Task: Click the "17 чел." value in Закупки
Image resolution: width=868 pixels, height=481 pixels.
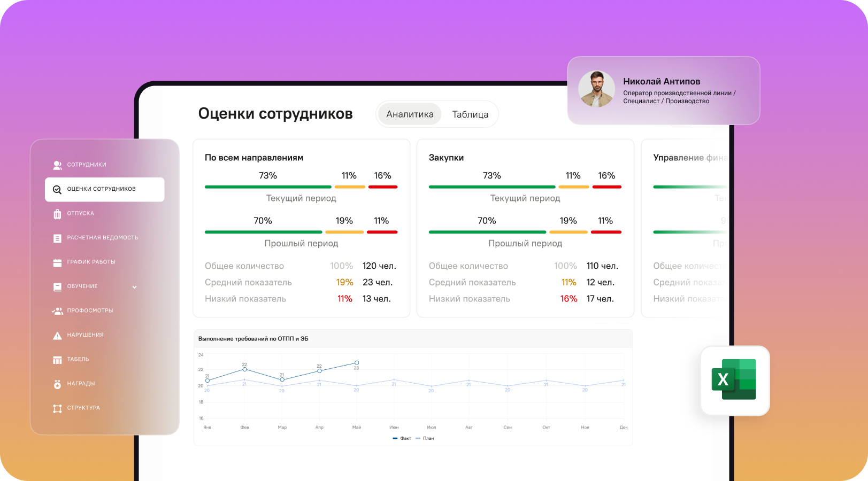Action: pos(600,299)
